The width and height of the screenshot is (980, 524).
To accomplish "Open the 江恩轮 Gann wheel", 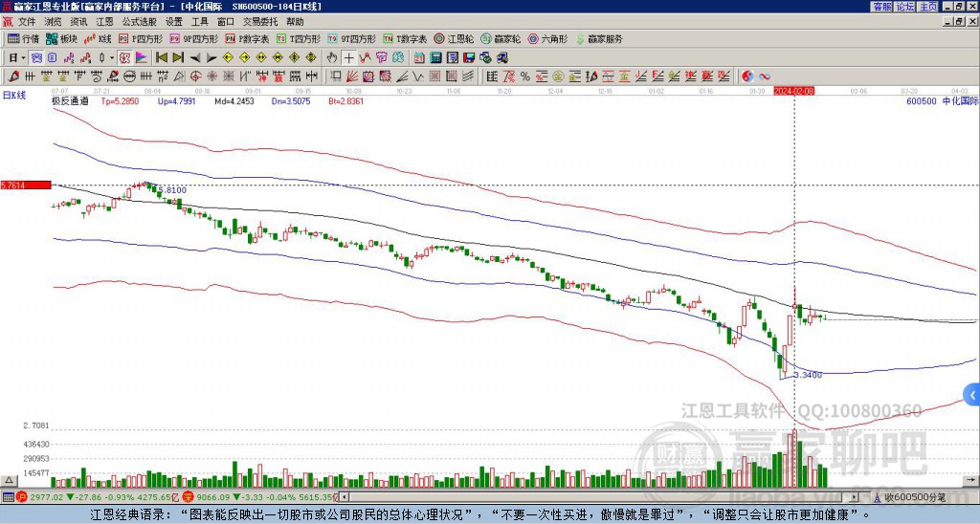I will [x=454, y=38].
